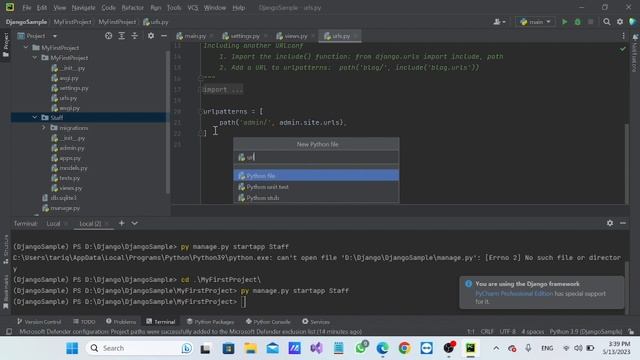Click the terminal vertical scrollbar
The width and height of the screenshot is (640, 360).
tap(627, 288)
